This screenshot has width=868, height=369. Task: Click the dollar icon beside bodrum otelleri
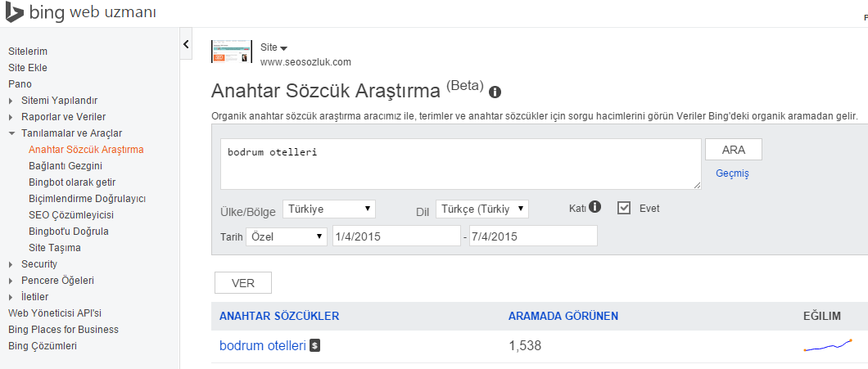click(315, 346)
